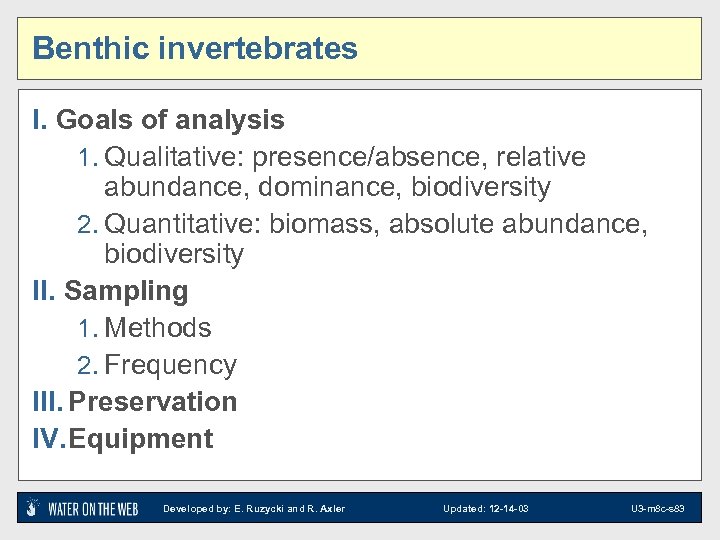Click the 'WATER ON THE WEB' footer text
Screen dimensions: 720x540
point(93,508)
